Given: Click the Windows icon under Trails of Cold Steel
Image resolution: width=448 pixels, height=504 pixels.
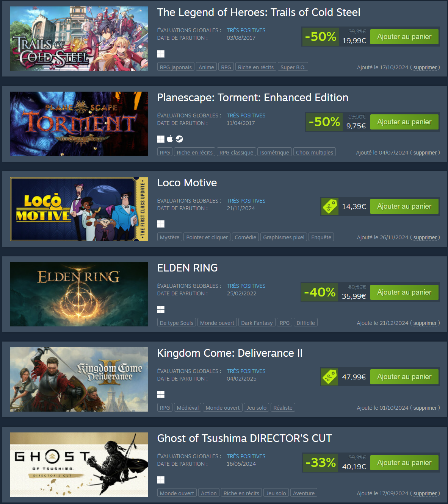Looking at the screenshot, I should pos(161,54).
